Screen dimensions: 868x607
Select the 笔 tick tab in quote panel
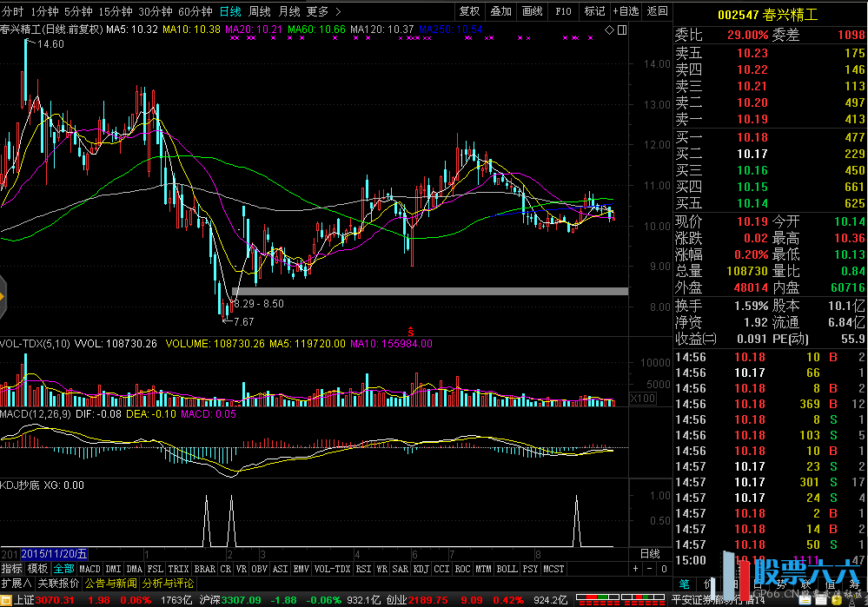[685, 584]
